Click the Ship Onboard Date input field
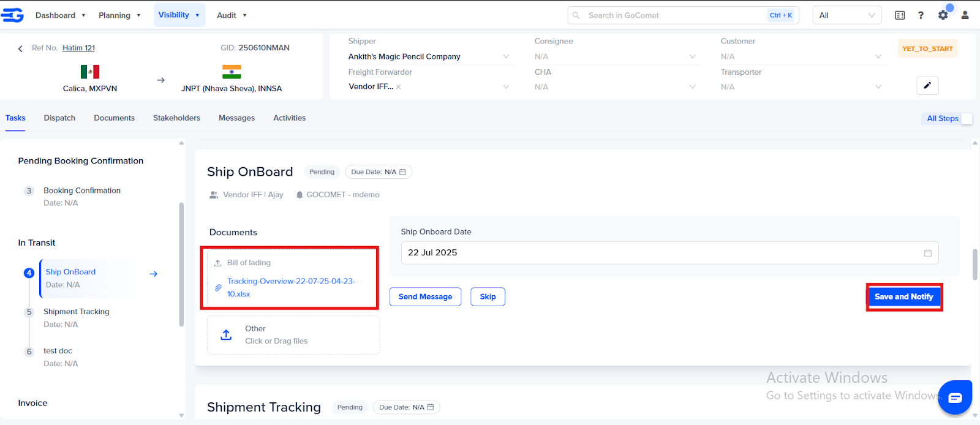 coord(669,253)
